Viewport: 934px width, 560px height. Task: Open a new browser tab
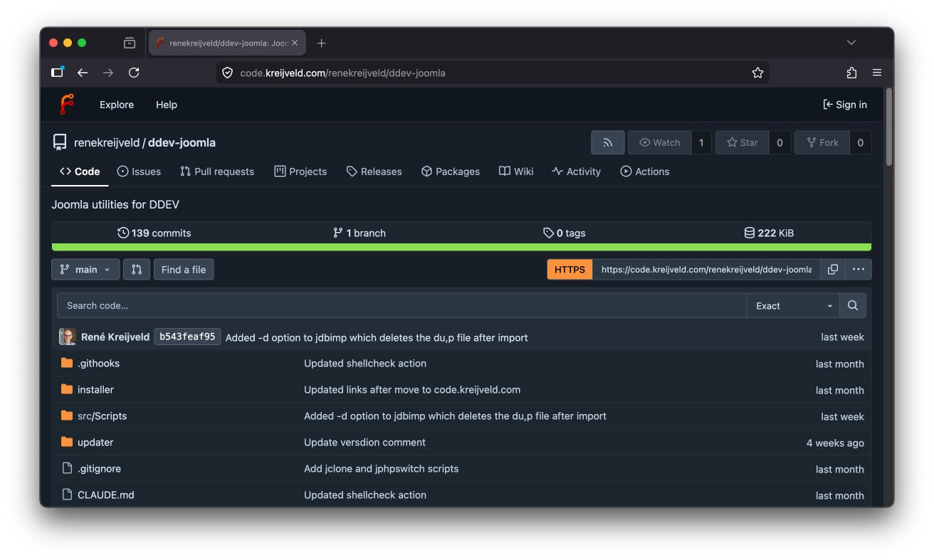[321, 43]
